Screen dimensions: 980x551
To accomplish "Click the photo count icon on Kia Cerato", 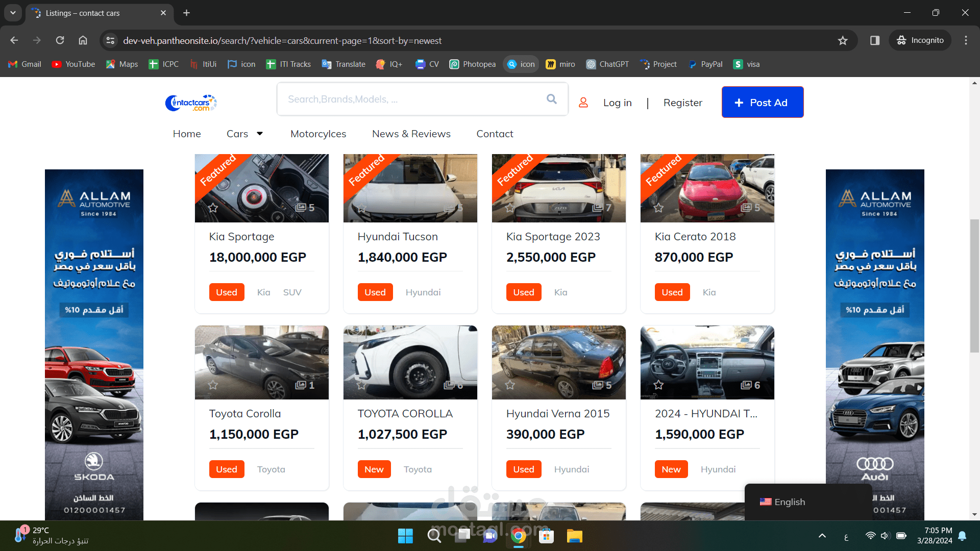I will [x=746, y=208].
